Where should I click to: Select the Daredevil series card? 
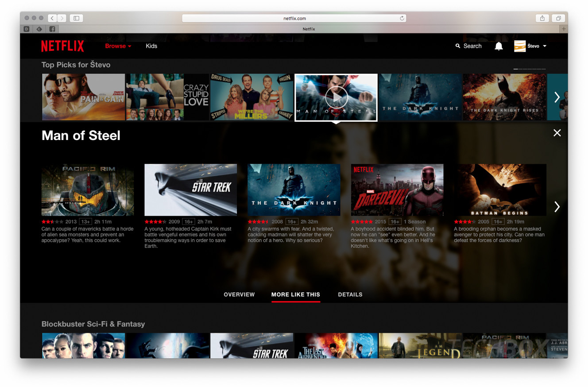[x=397, y=190]
